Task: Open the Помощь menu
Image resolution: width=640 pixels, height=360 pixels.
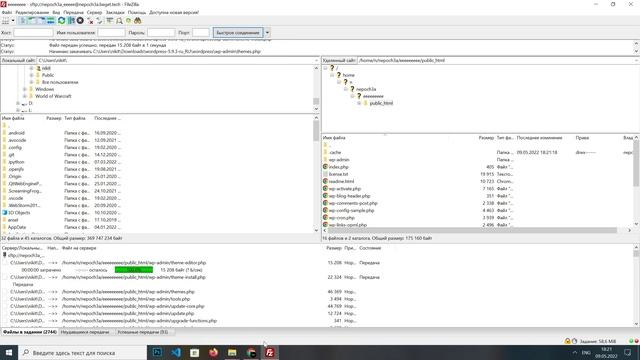Action: point(137,12)
